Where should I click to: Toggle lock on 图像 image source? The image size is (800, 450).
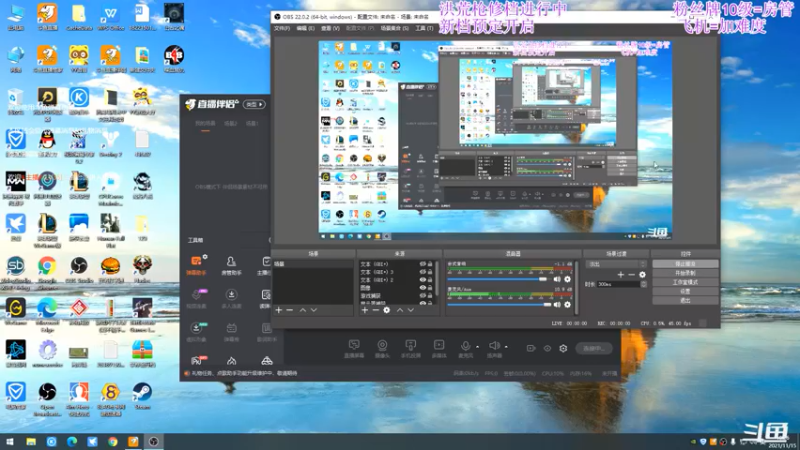(x=430, y=288)
